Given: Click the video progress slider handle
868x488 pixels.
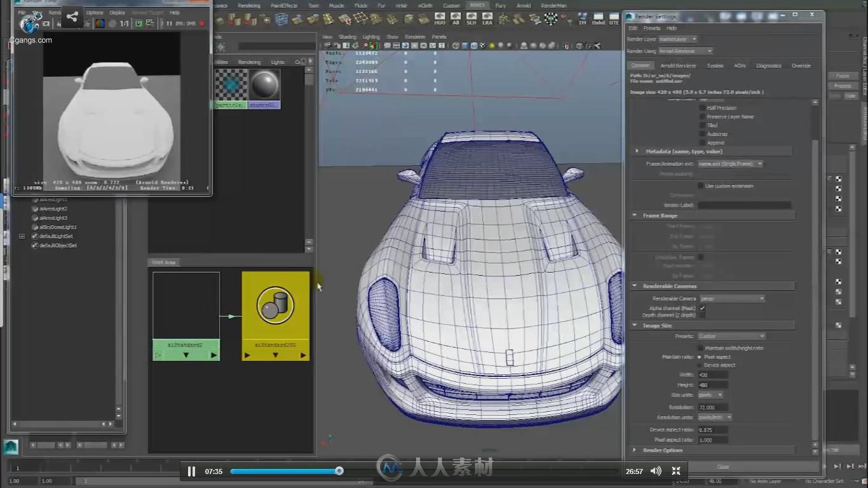Looking at the screenshot, I should (339, 471).
